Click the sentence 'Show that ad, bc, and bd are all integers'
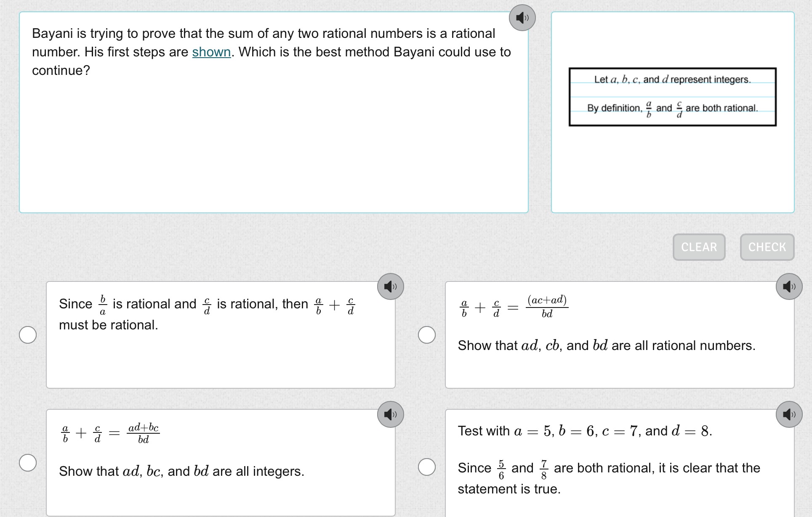 point(181,471)
